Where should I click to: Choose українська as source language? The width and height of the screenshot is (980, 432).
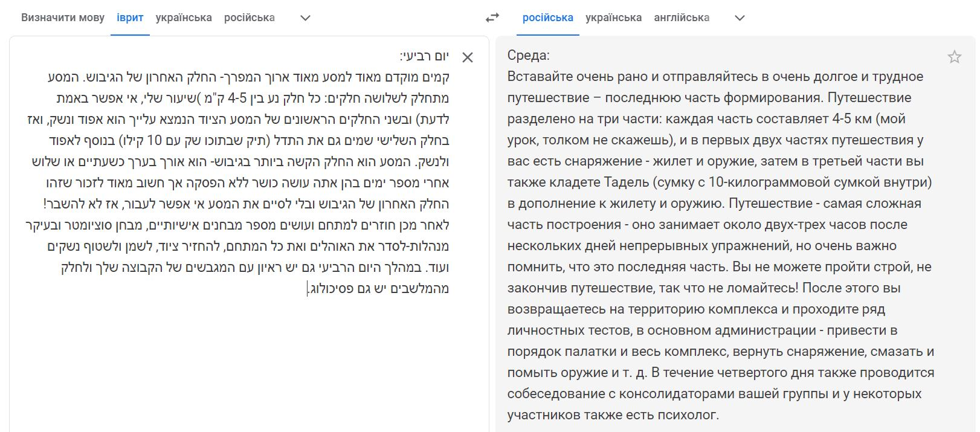(x=184, y=18)
